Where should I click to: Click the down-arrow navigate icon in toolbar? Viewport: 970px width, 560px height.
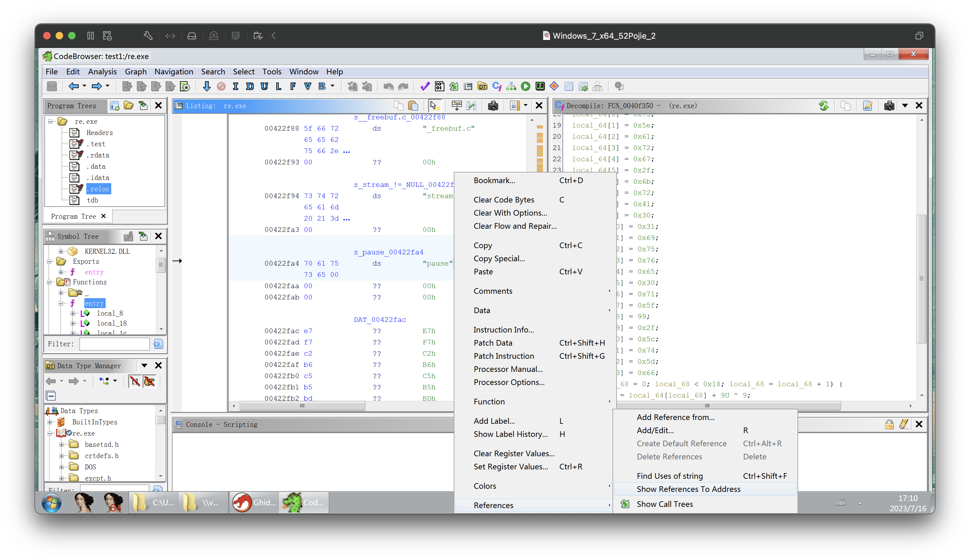click(x=207, y=87)
